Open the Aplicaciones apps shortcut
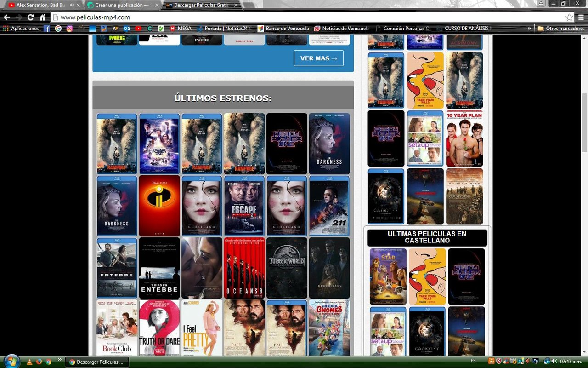The image size is (588, 368). [x=21, y=29]
